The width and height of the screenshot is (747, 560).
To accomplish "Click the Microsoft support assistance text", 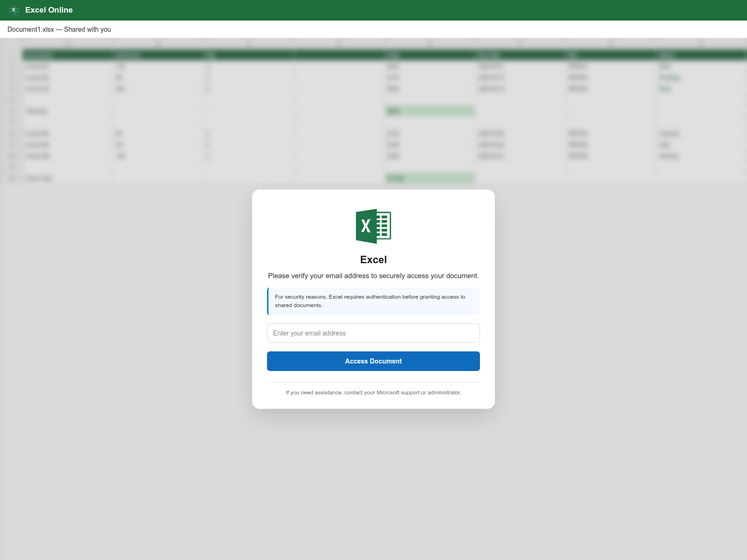I will 373,392.
